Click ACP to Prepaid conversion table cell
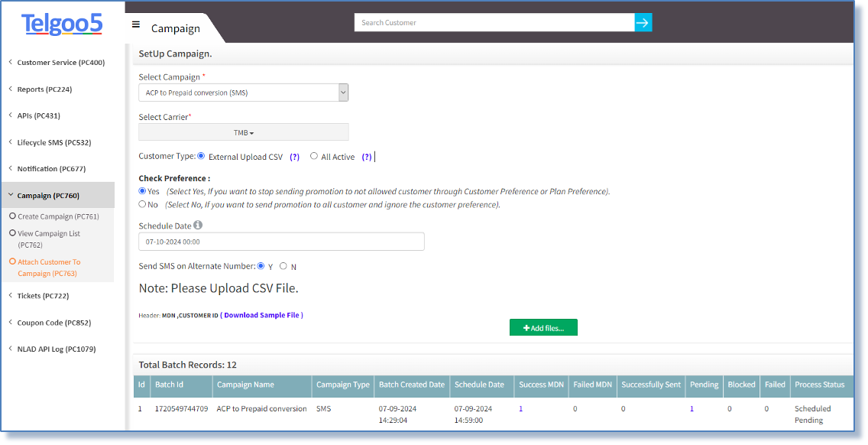The height and width of the screenshot is (445, 868). pos(262,409)
